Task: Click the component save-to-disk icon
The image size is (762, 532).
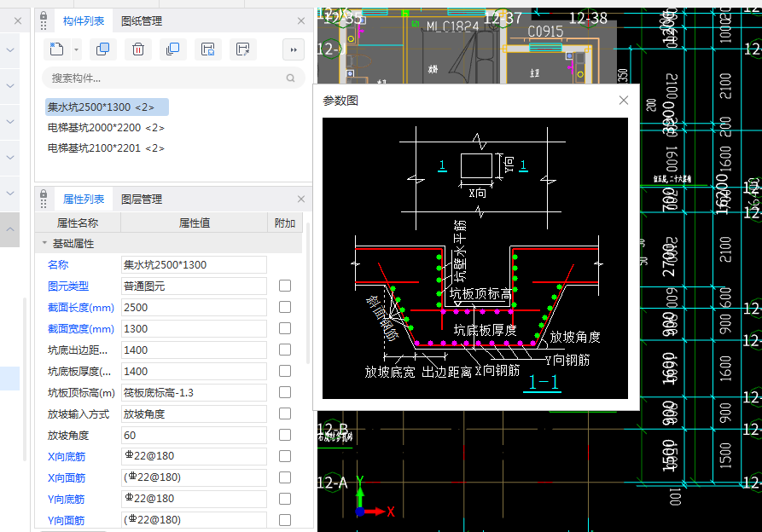Action: (x=207, y=49)
